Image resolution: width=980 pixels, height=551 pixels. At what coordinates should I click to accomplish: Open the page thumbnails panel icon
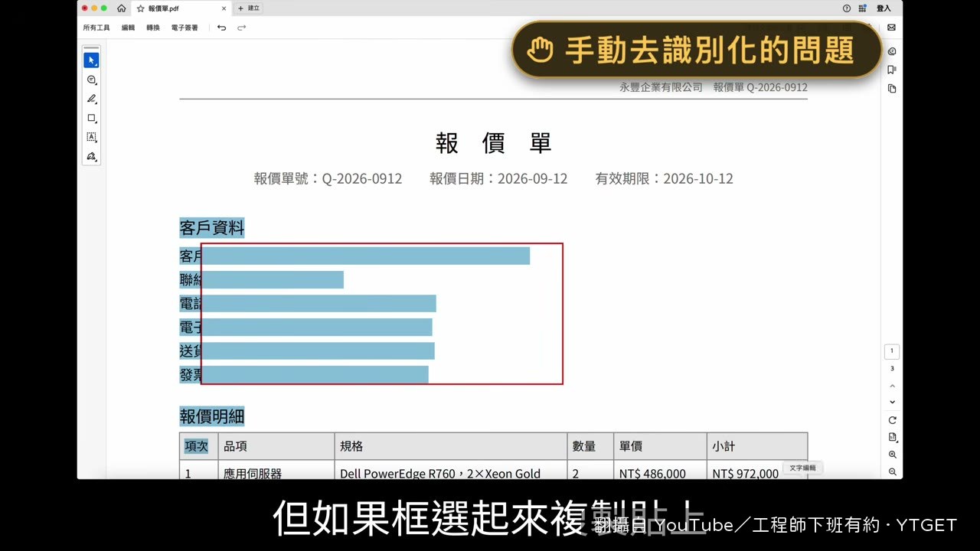tap(892, 89)
